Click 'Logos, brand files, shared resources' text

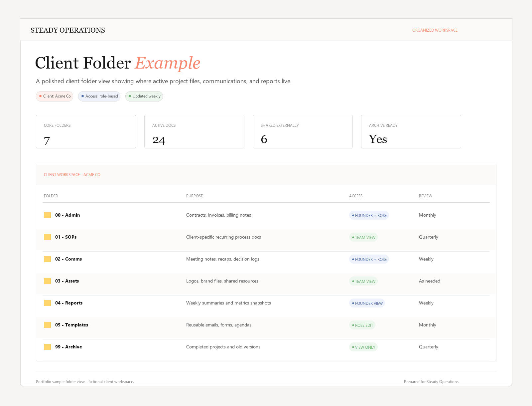coord(222,281)
